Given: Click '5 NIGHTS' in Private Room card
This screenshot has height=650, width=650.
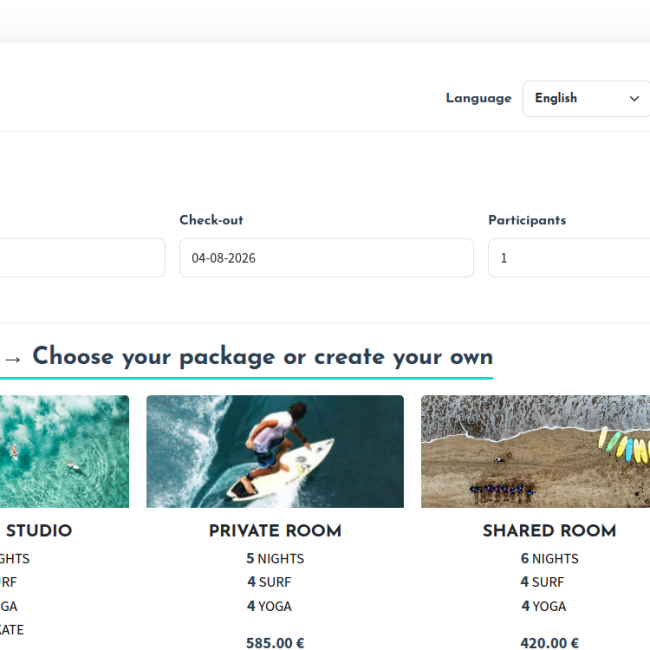Looking at the screenshot, I should (275, 558).
